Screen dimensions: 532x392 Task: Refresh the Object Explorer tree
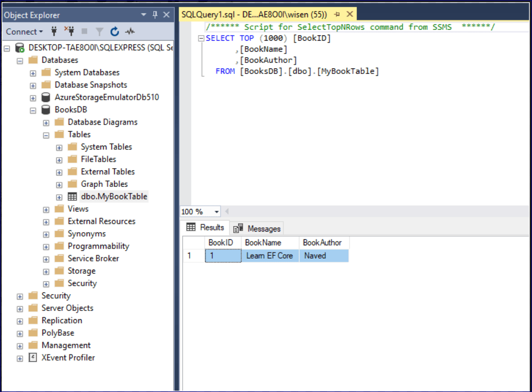coord(115,31)
